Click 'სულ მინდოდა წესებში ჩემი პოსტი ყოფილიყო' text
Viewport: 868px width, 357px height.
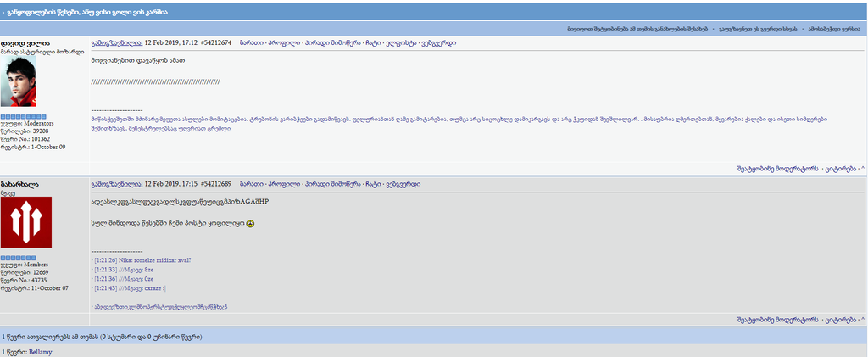(x=169, y=224)
